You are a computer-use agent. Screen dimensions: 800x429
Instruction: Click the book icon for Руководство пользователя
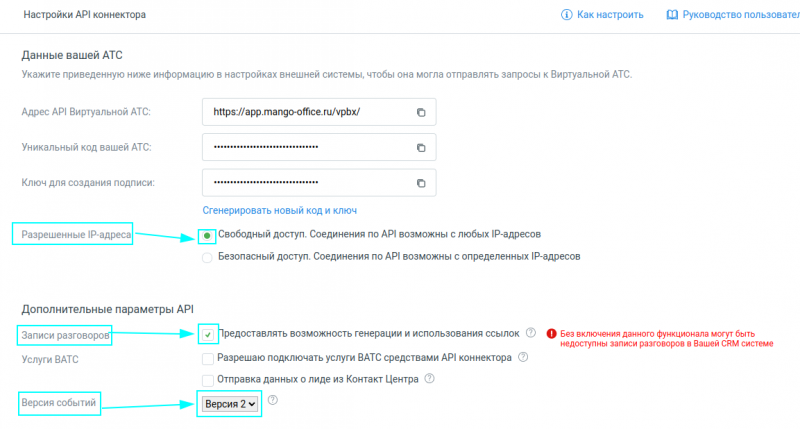pos(672,15)
